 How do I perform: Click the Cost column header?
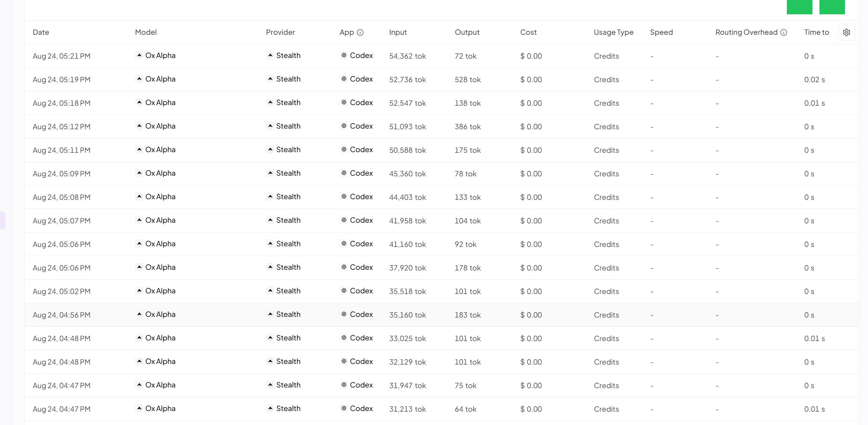(x=528, y=32)
